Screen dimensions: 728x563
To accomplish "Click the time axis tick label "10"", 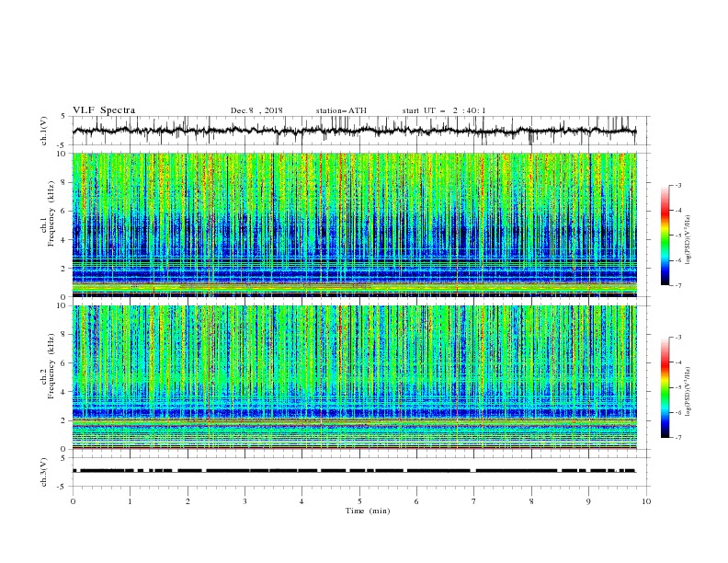I will pyautogui.click(x=646, y=501).
